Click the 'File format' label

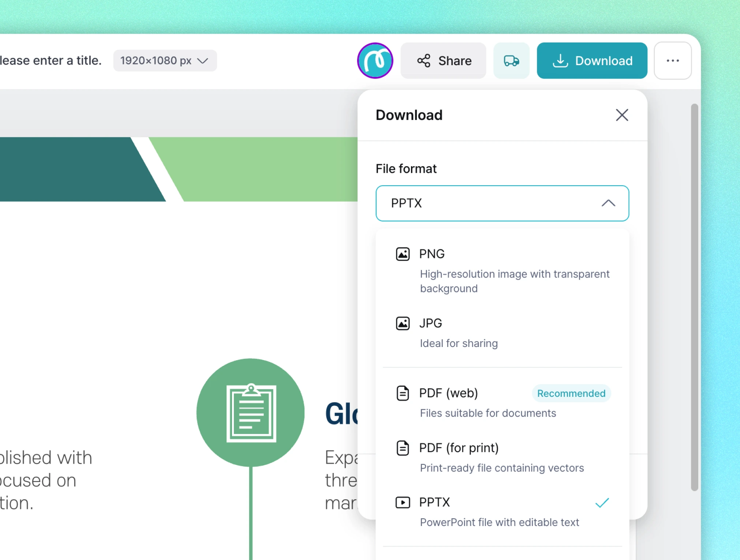tap(406, 169)
